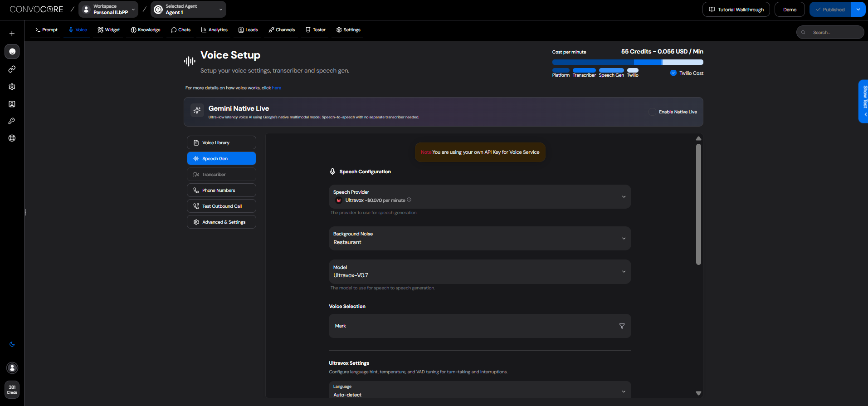868x406 pixels.
Task: Toggle Enable Native Live switch
Action: 652,112
